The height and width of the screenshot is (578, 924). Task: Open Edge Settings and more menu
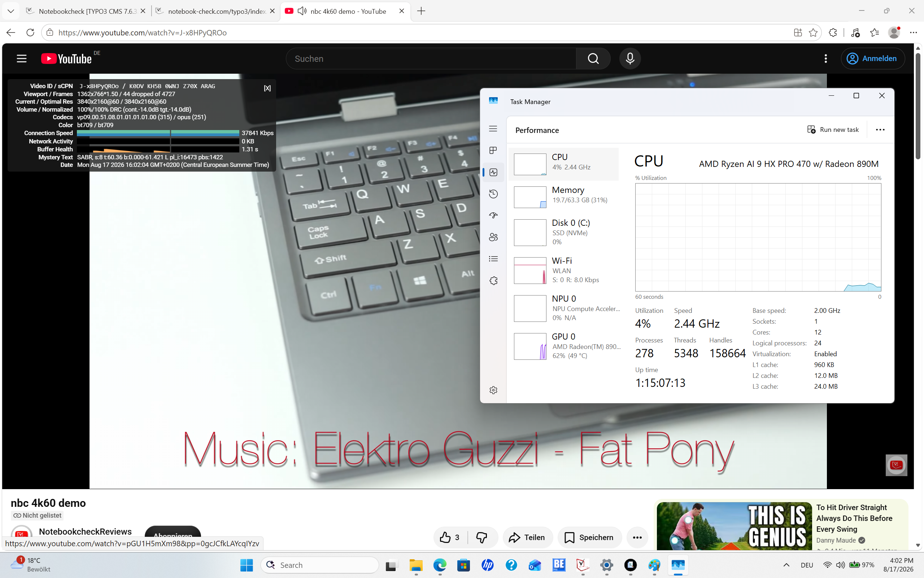point(913,33)
